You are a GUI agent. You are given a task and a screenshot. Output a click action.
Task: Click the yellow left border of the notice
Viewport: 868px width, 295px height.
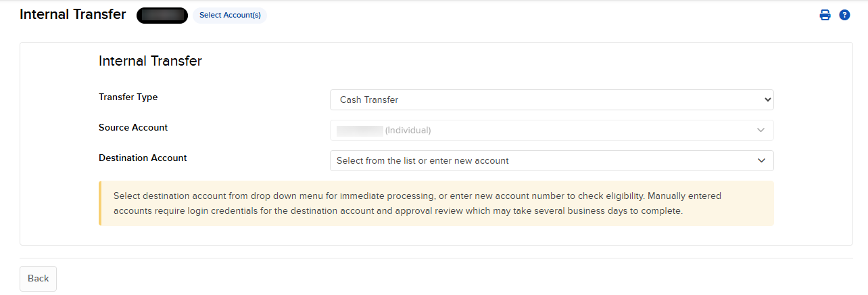[100, 203]
